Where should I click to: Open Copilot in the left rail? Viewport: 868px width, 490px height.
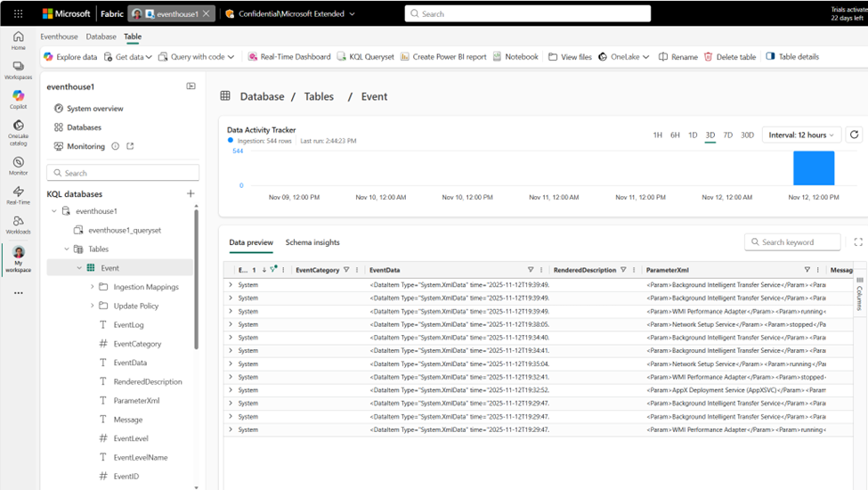point(19,99)
